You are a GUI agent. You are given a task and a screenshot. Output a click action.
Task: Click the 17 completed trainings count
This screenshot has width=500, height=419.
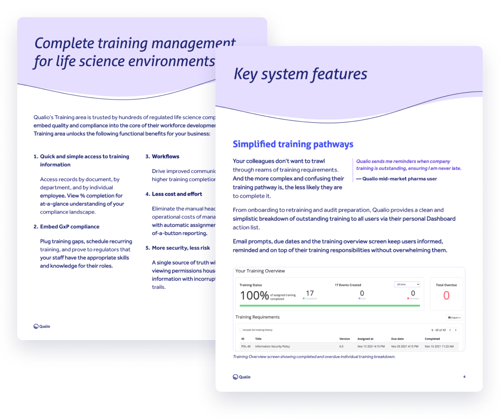(x=310, y=293)
